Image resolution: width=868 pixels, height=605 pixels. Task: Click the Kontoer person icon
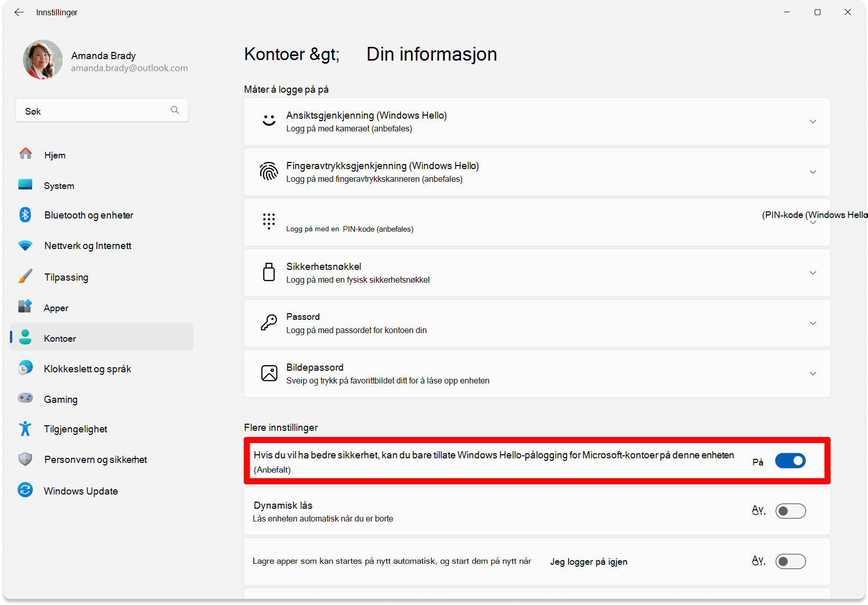coord(25,337)
